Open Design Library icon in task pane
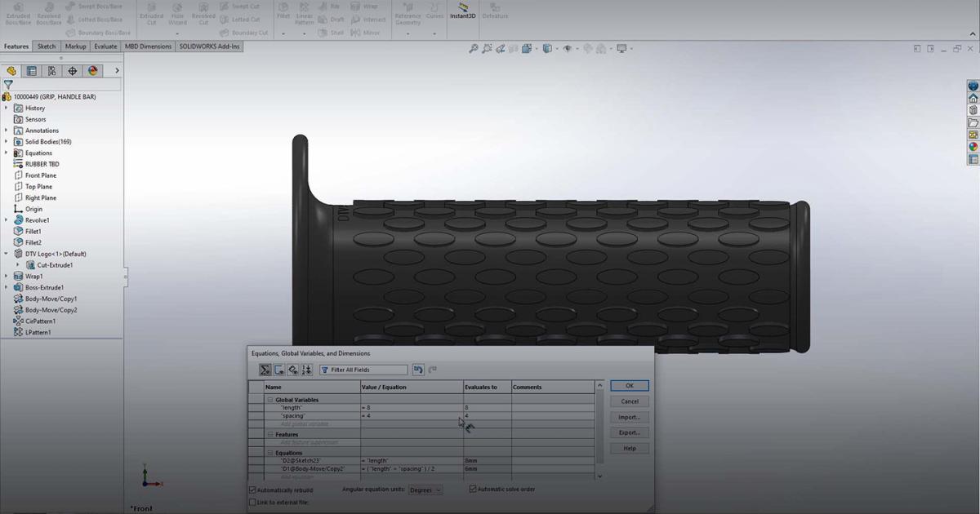The image size is (980, 514). click(973, 110)
